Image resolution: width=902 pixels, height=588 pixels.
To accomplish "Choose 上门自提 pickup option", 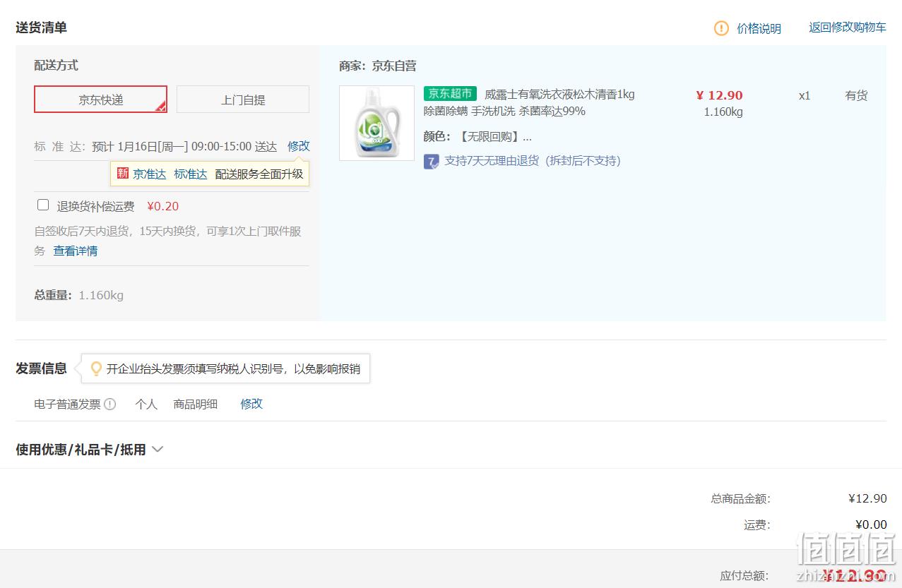I will 243,100.
